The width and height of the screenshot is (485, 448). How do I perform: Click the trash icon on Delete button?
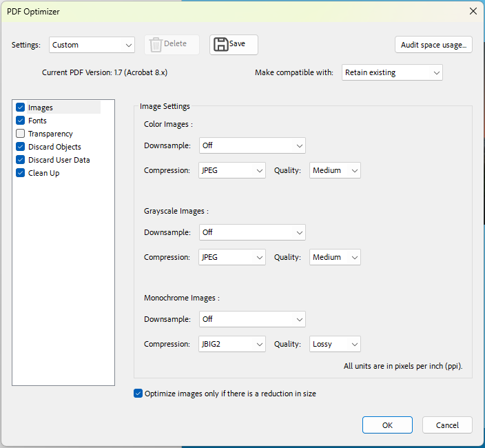(156, 45)
